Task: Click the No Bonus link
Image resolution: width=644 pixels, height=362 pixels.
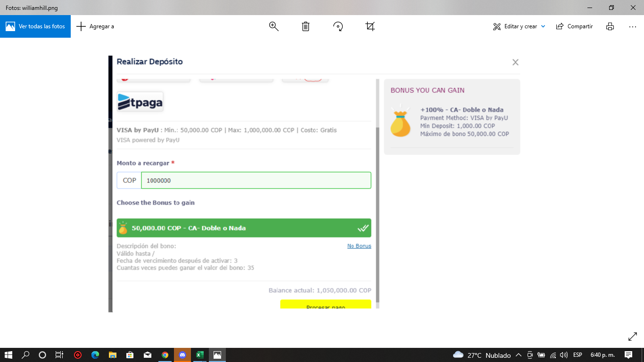Action: [359, 246]
